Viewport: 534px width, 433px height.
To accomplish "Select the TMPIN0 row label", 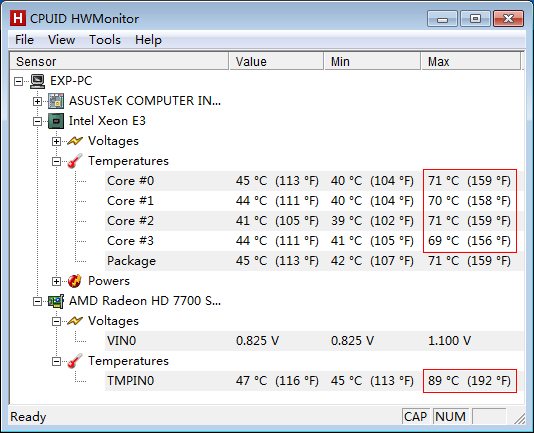I will (130, 381).
